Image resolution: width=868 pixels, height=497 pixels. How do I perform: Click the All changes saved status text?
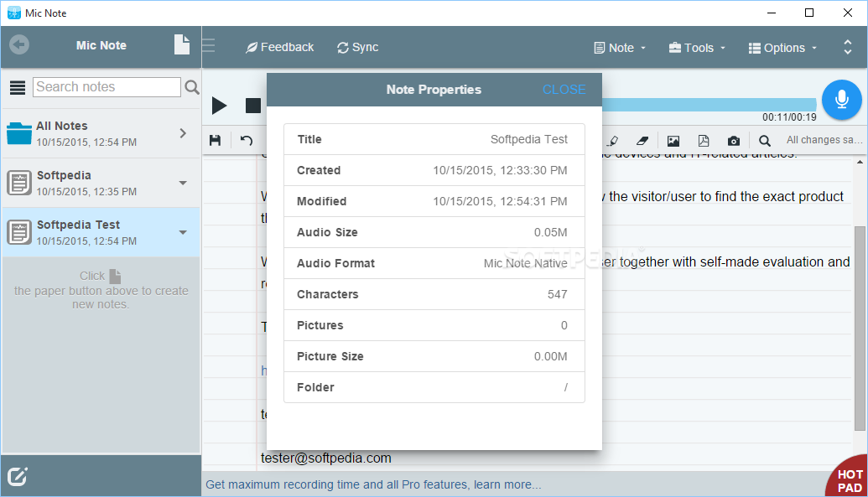pos(824,140)
